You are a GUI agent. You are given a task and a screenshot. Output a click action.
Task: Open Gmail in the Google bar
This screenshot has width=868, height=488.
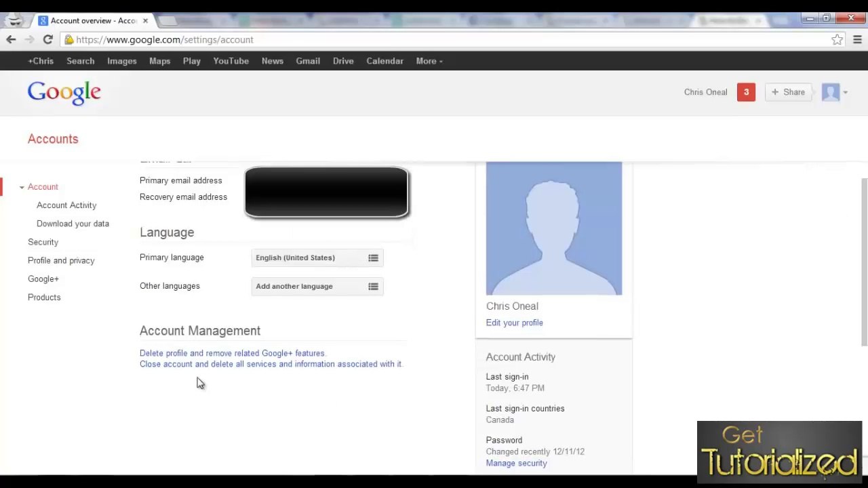click(308, 61)
